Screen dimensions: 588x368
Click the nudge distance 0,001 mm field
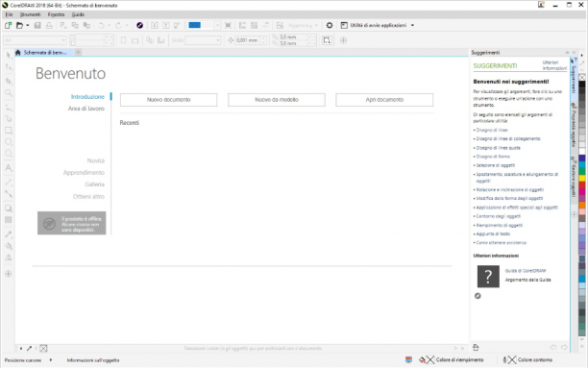pyautogui.click(x=247, y=40)
